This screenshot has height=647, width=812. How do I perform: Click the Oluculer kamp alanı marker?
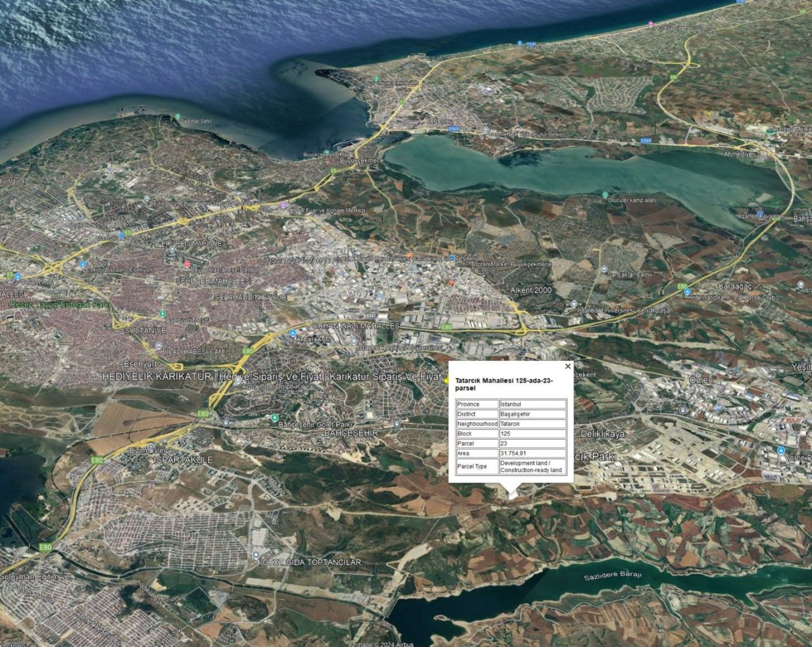click(605, 195)
